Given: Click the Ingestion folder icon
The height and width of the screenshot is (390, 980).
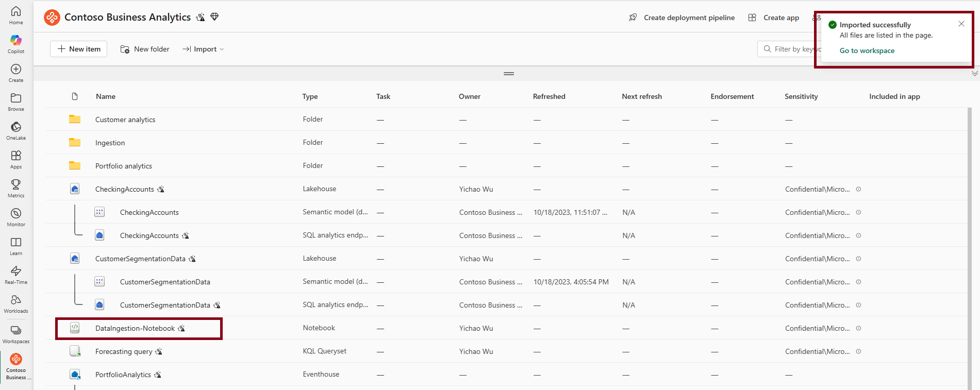Looking at the screenshot, I should tap(75, 142).
